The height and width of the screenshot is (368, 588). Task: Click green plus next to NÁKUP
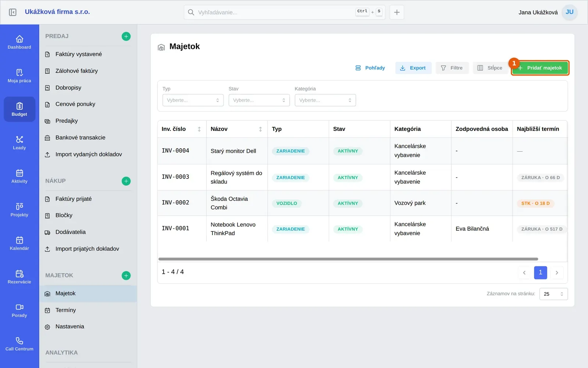[x=126, y=181]
